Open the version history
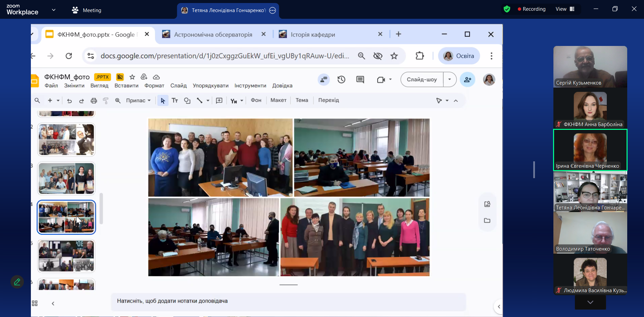This screenshot has width=644, height=317. point(341,80)
